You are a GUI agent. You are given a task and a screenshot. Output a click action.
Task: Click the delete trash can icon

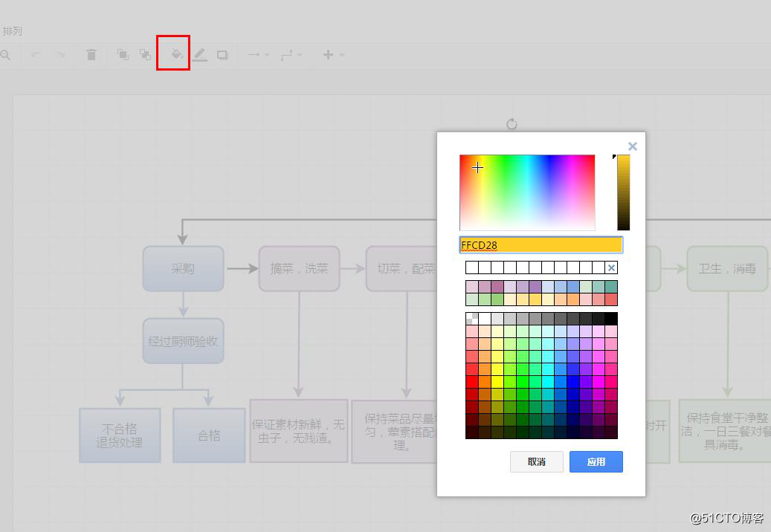point(91,54)
